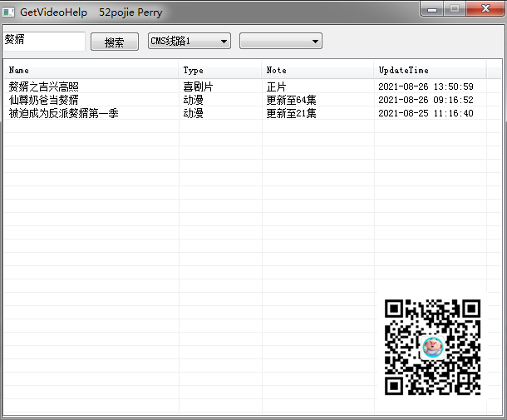Click update time 2021-08-25 11:16:40
This screenshot has width=507, height=420.
coord(426,113)
